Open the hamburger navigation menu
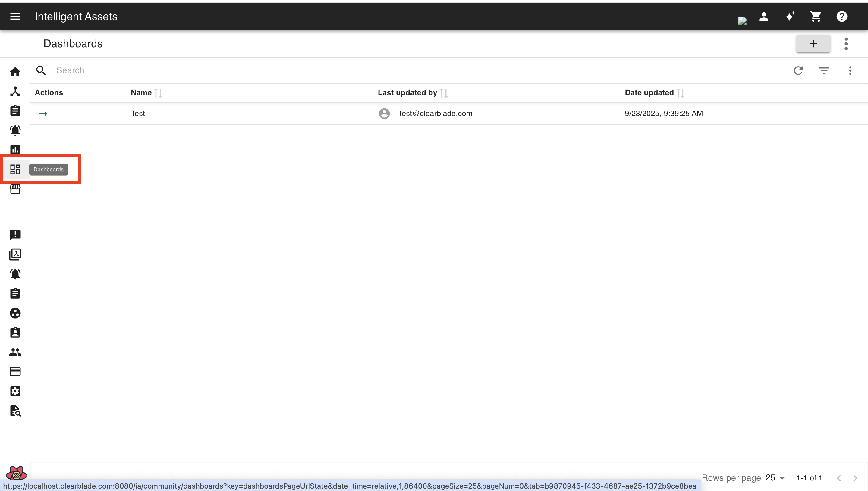 point(15,17)
